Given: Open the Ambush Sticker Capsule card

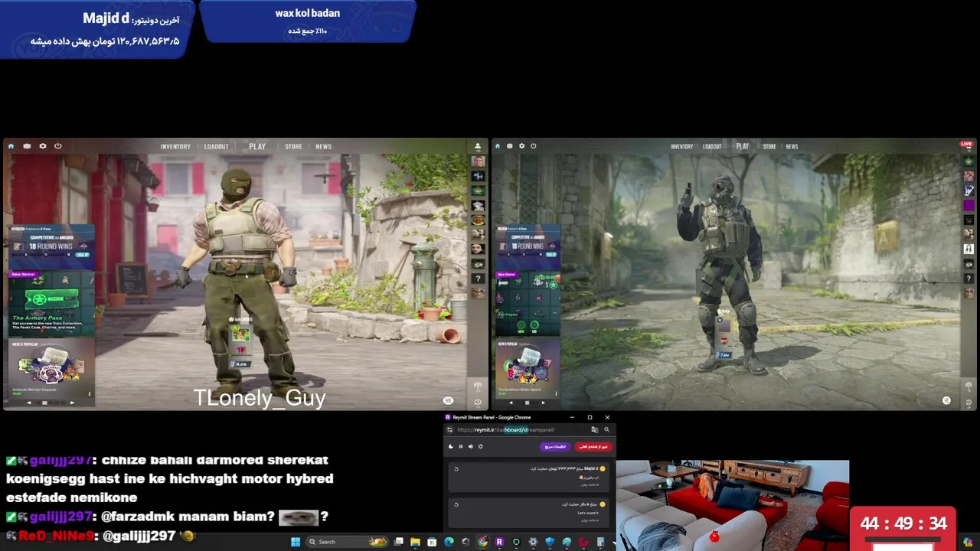Looking at the screenshot, I should click(x=51, y=369).
